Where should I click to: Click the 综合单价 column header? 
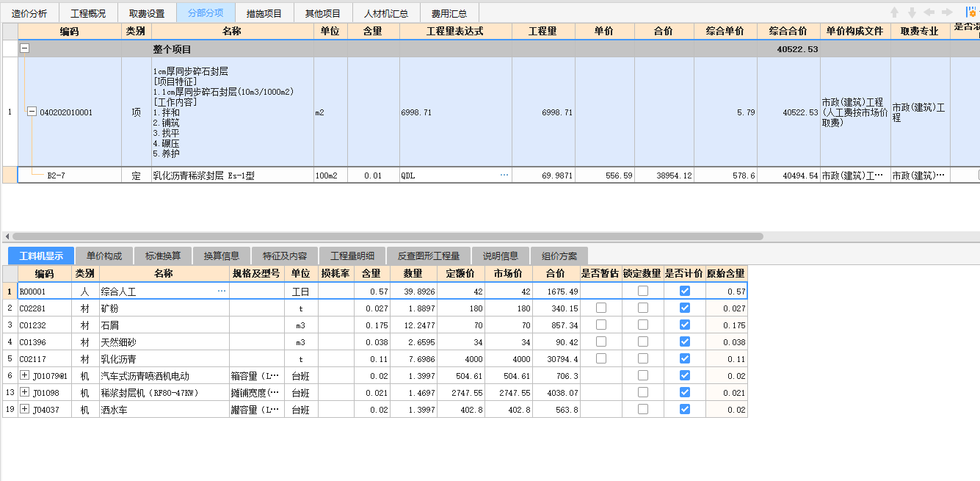[x=725, y=32]
